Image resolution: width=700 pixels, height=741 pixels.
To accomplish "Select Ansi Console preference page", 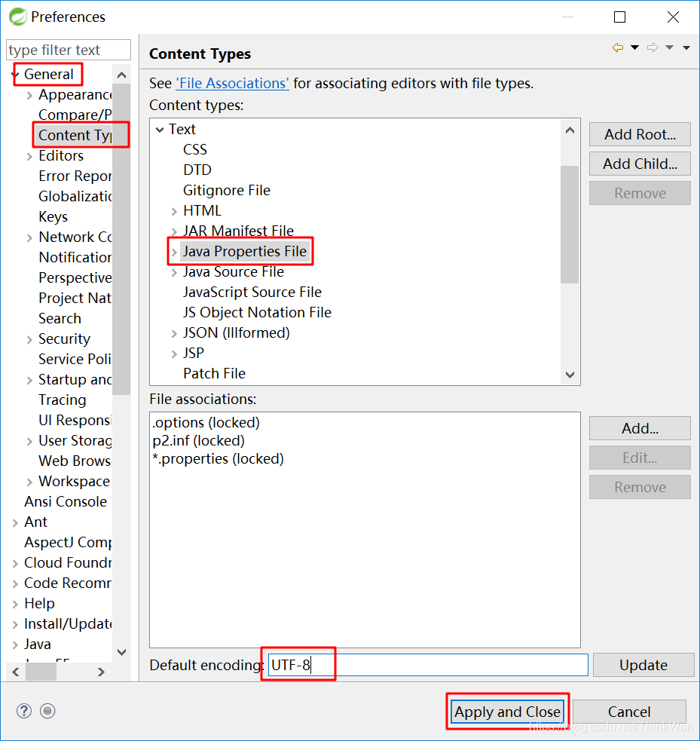I will [x=66, y=501].
